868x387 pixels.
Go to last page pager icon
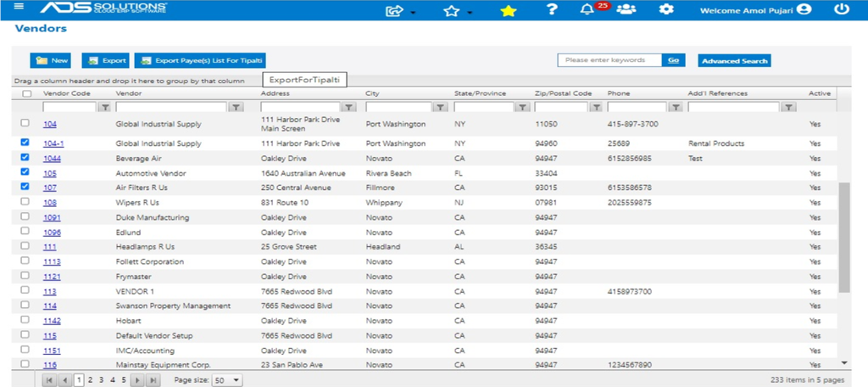point(153,380)
